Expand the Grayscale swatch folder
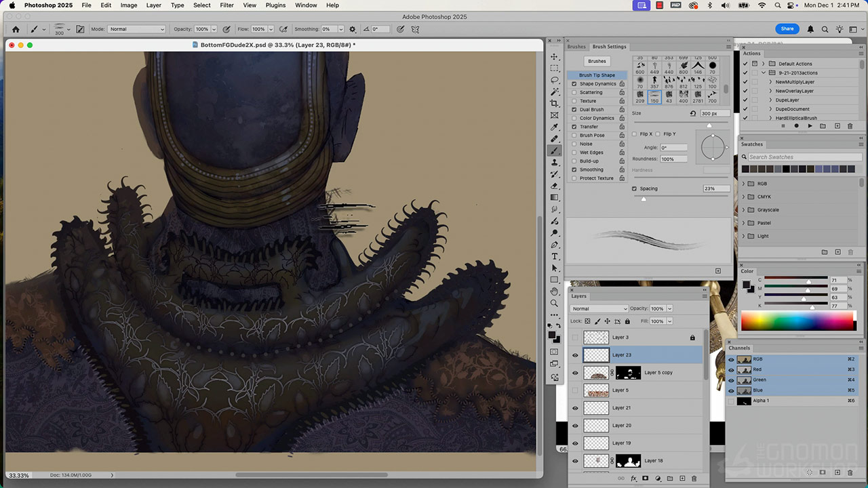 coord(743,210)
